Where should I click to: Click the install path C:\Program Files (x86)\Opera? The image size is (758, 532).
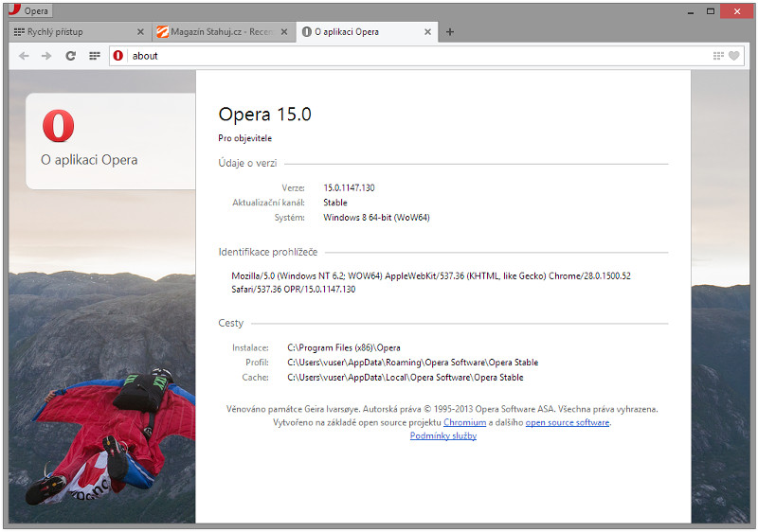click(344, 348)
